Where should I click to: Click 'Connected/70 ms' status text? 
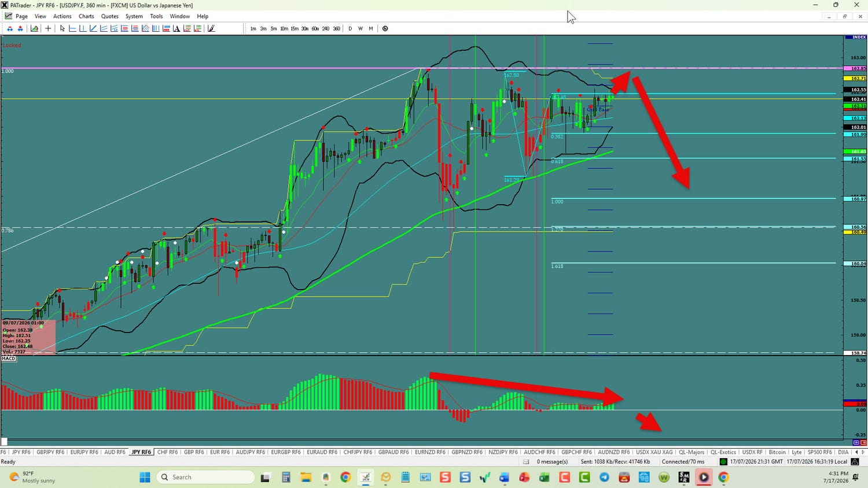(x=683, y=461)
